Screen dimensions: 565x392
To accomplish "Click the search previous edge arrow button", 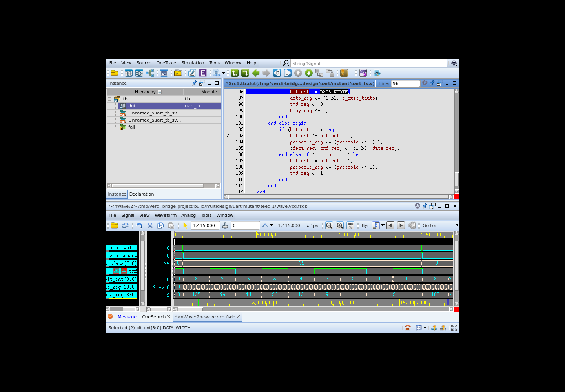I will [390, 225].
